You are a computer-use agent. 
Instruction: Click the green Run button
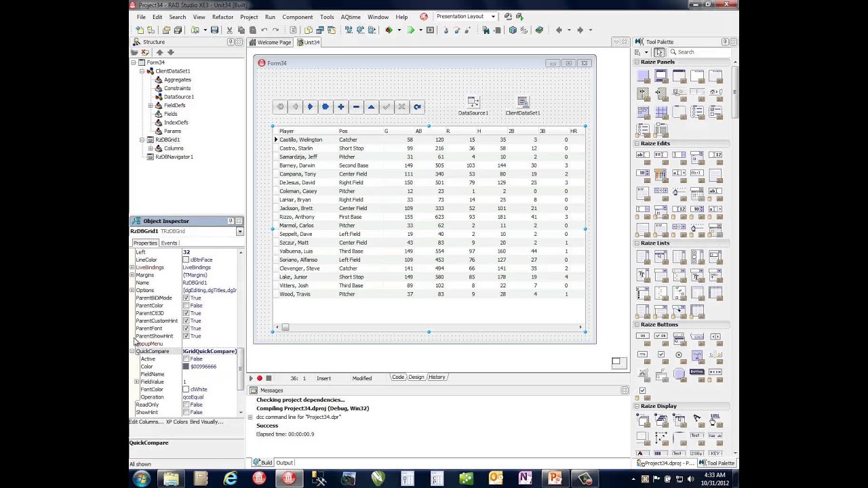pyautogui.click(x=411, y=30)
